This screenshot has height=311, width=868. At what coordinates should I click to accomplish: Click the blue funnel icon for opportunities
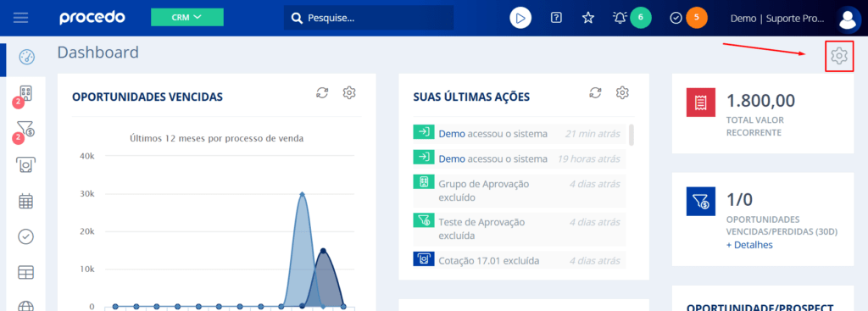(701, 201)
